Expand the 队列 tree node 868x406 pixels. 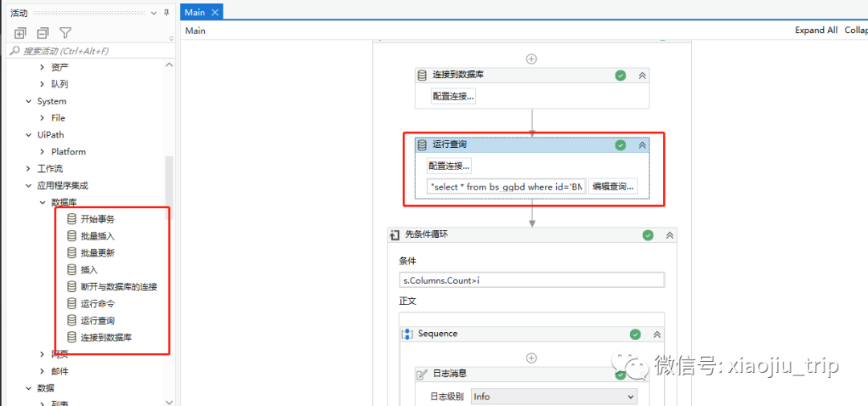click(x=43, y=84)
